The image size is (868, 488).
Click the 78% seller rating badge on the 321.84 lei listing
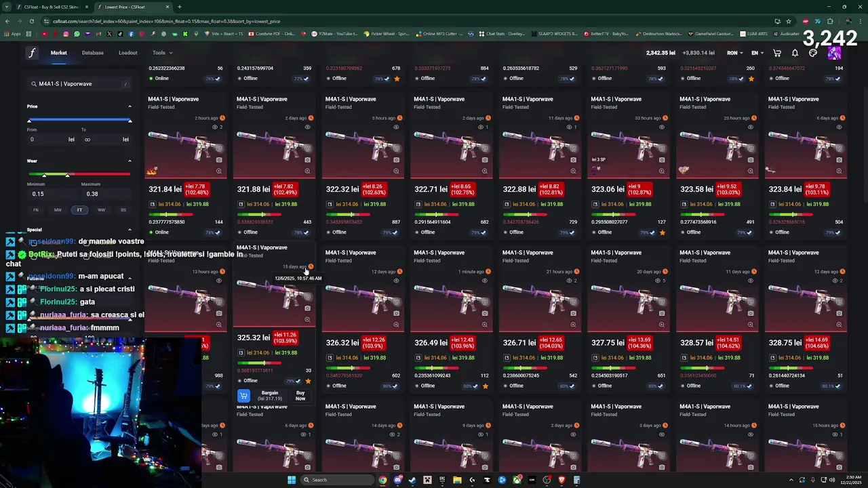pyautogui.click(x=213, y=232)
